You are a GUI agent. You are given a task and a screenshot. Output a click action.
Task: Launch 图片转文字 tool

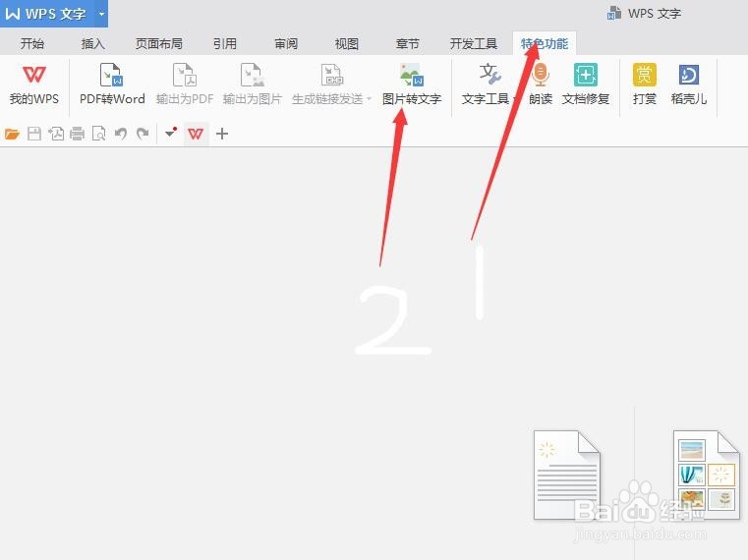pyautogui.click(x=412, y=84)
